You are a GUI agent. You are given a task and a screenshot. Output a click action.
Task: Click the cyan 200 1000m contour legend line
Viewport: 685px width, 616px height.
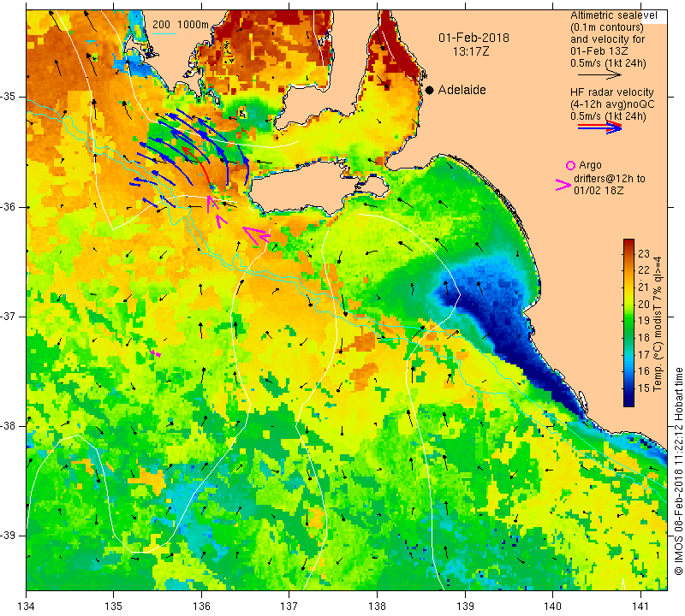164,33
